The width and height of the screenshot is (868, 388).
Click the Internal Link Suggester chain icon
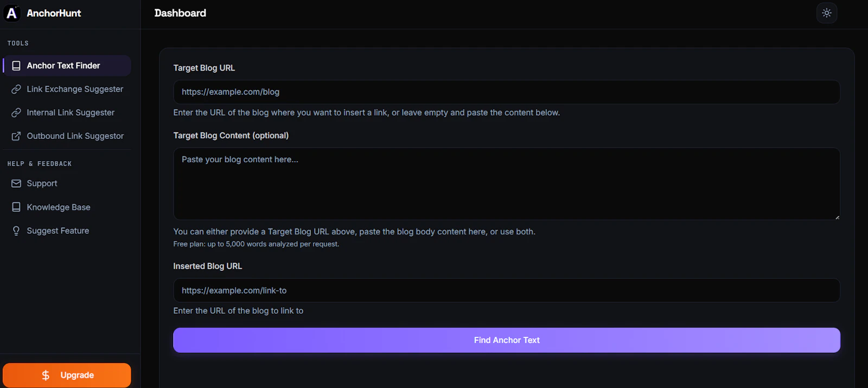tap(16, 112)
